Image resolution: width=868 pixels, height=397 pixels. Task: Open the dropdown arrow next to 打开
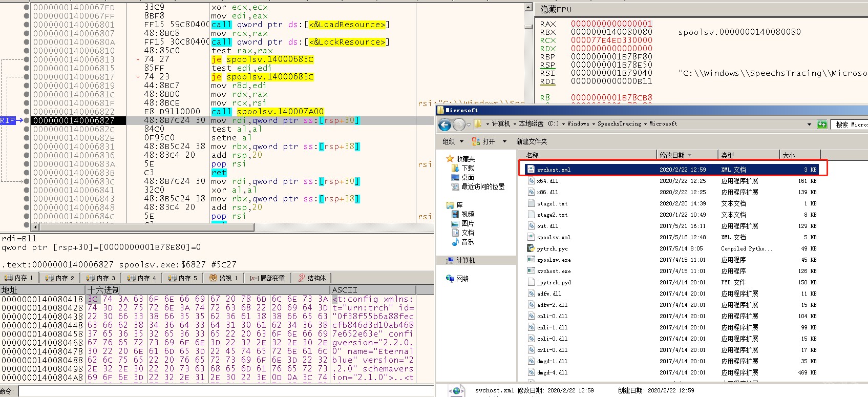coord(504,141)
